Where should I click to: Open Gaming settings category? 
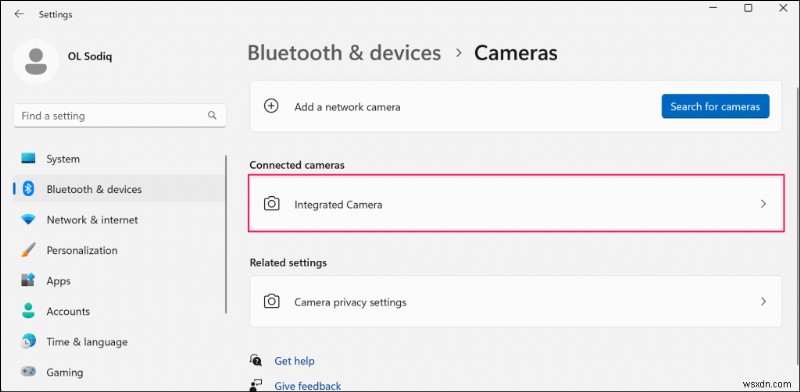coord(119,372)
